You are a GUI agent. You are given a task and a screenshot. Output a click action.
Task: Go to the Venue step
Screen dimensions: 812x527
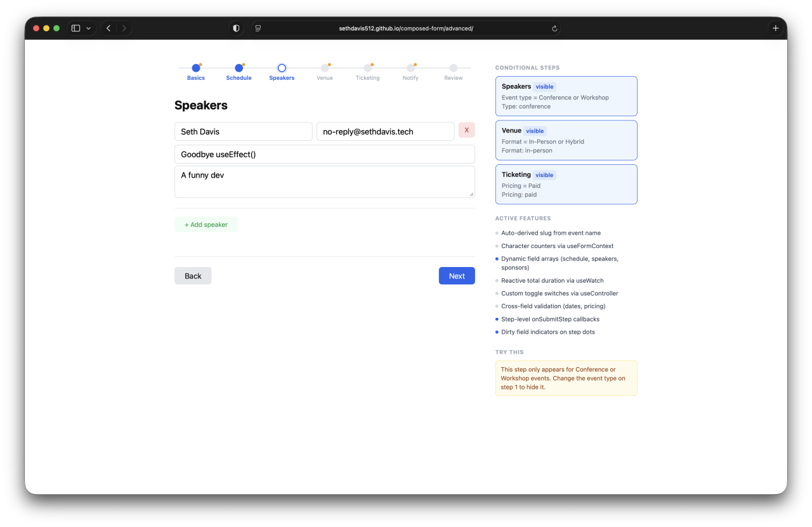pyautogui.click(x=325, y=72)
